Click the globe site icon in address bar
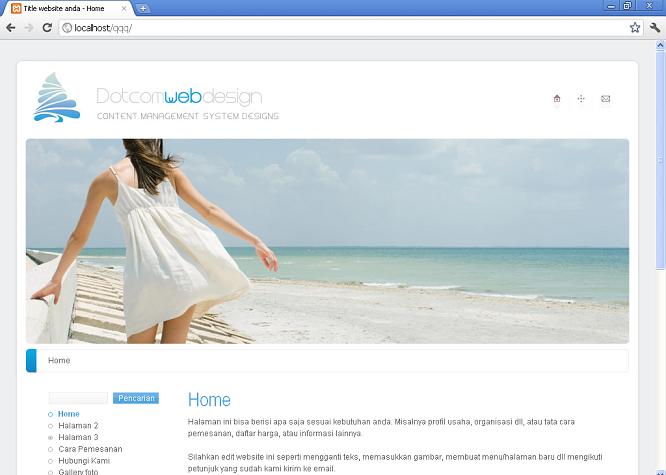The image size is (666, 475). point(67,28)
